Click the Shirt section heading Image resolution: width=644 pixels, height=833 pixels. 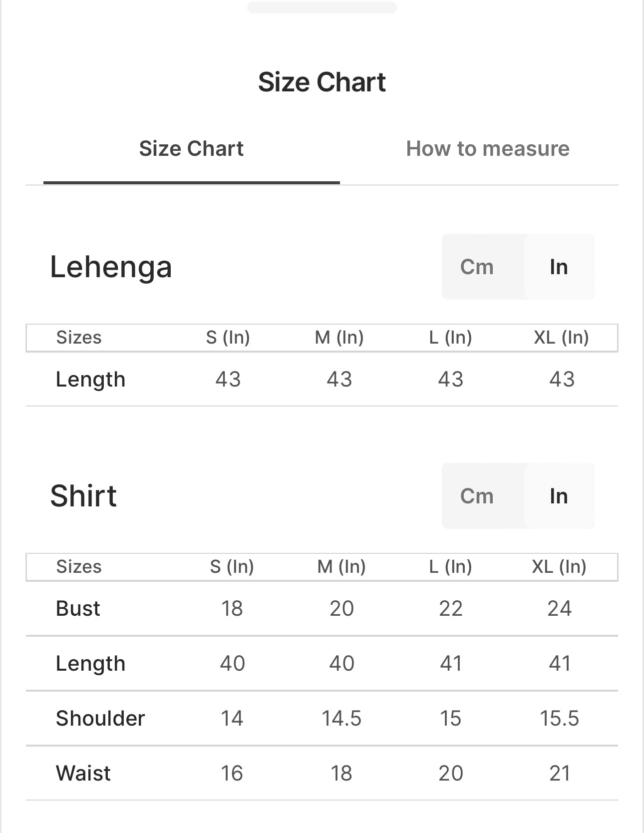83,496
